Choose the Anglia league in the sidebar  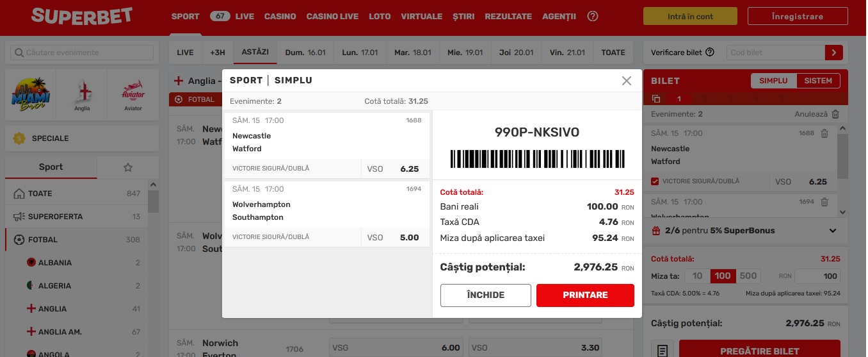tap(77, 309)
